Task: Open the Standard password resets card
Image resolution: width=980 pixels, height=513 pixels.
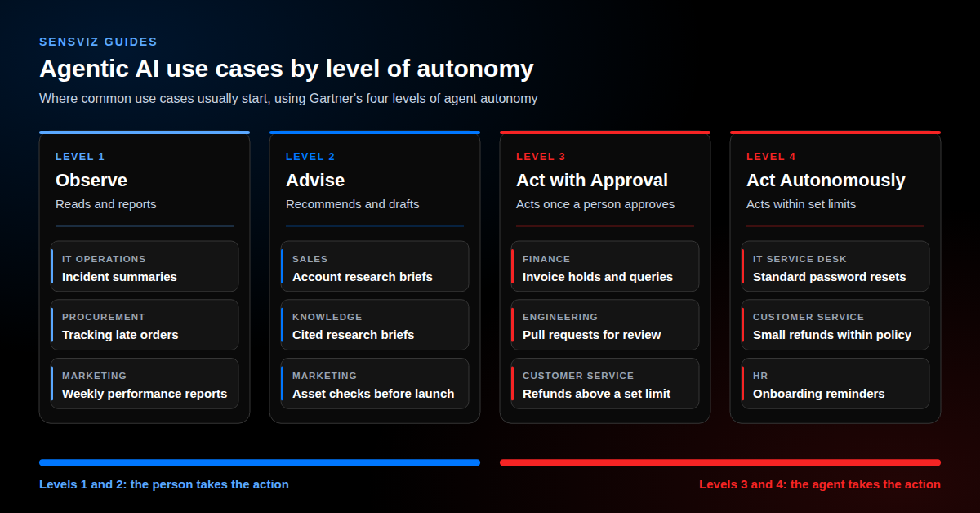Action: tap(835, 266)
